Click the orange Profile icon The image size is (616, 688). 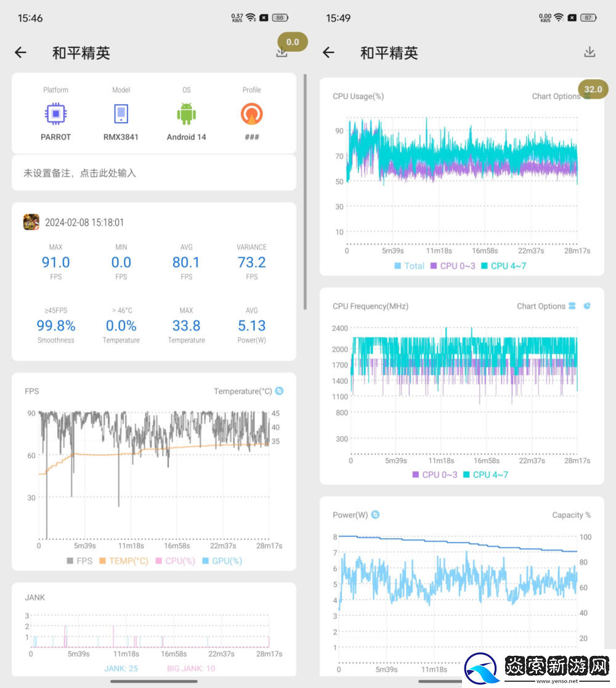[251, 113]
